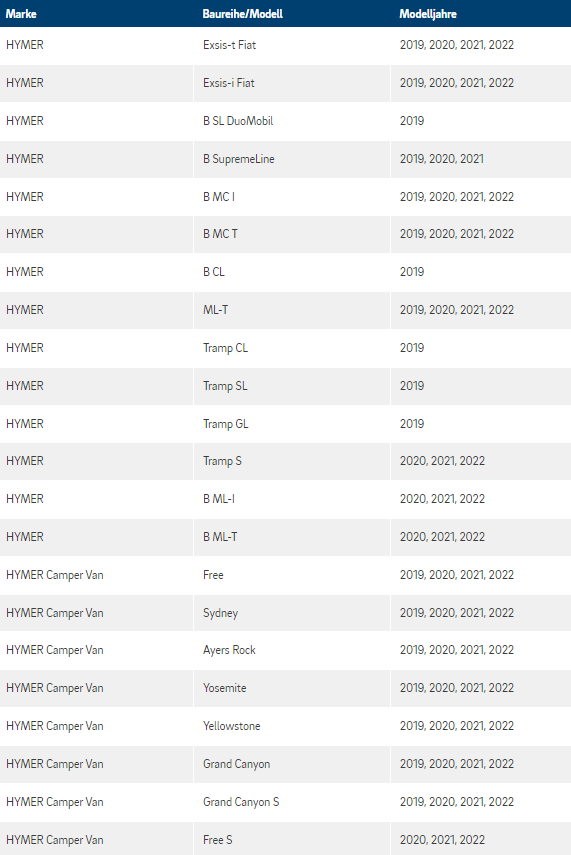The image size is (571, 855).
Task: Click the Grand Canyon S entry
Action: [241, 802]
